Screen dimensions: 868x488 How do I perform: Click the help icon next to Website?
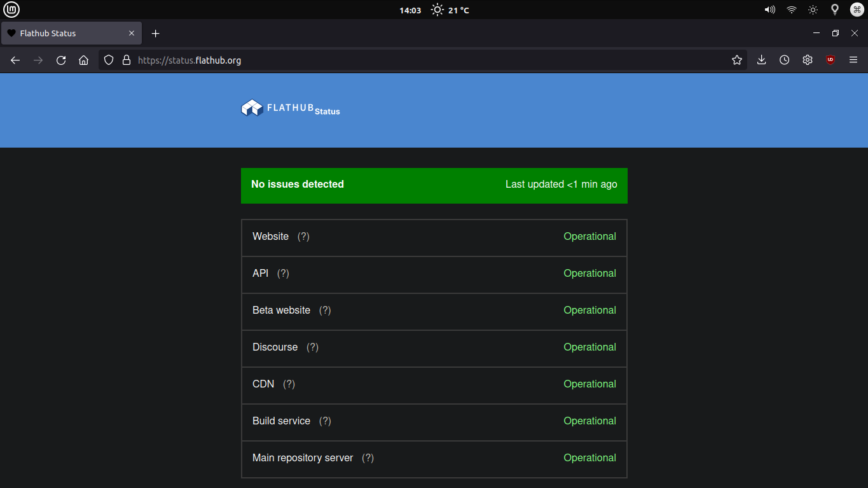[303, 236]
